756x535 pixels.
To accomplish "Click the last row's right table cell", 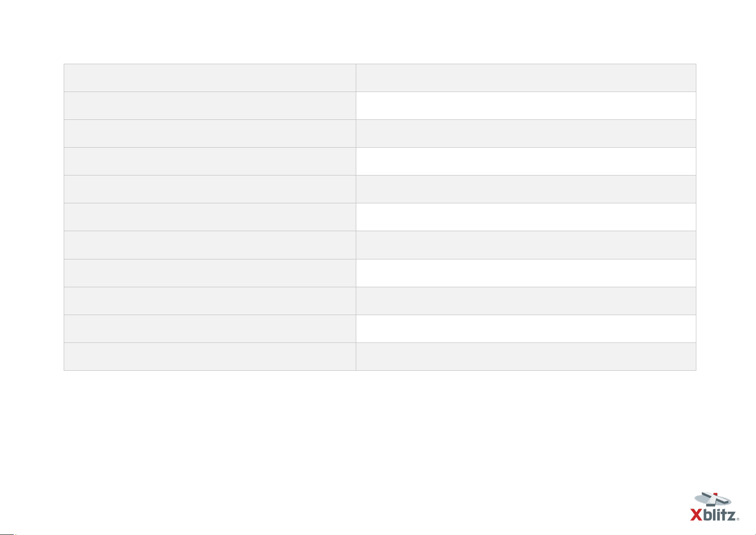I will click(526, 356).
